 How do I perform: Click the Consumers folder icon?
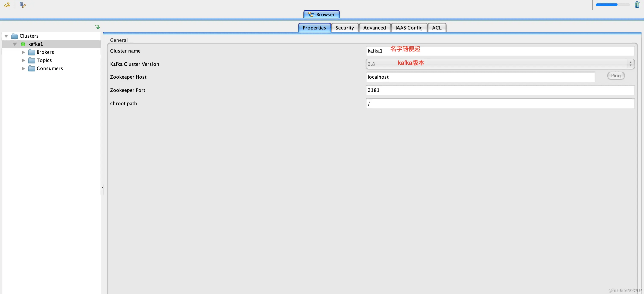pos(32,69)
